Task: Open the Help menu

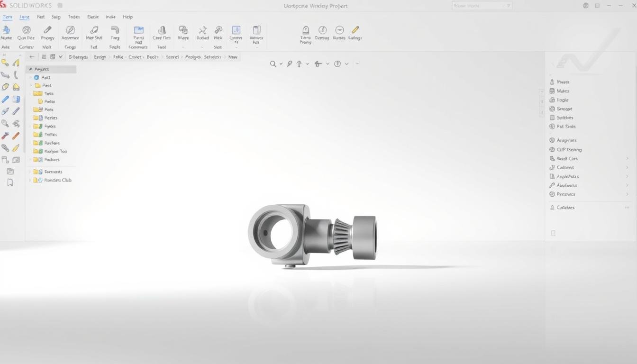Action: (127, 17)
